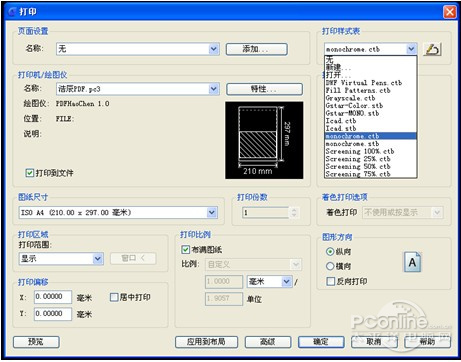Click the 特性... properties button
461x362 pixels.
coord(264,89)
